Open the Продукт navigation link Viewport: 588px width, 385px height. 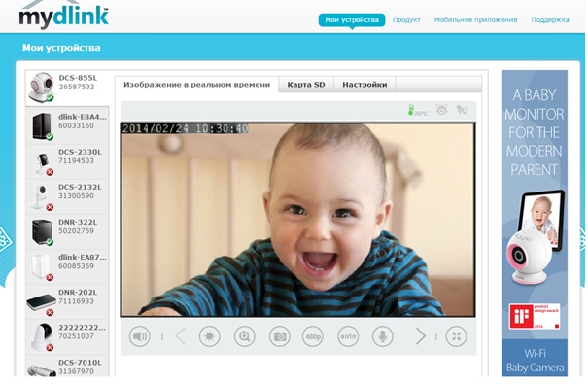(x=406, y=19)
